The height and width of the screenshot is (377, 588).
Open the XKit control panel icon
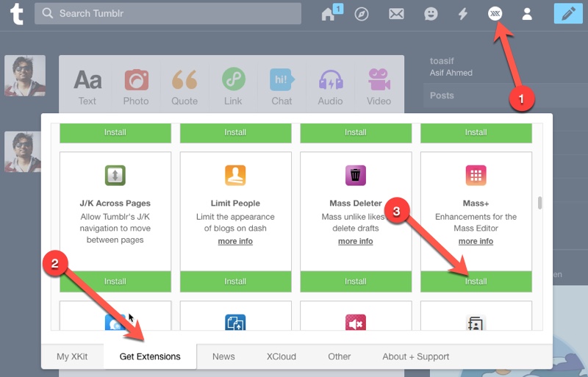pyautogui.click(x=495, y=14)
